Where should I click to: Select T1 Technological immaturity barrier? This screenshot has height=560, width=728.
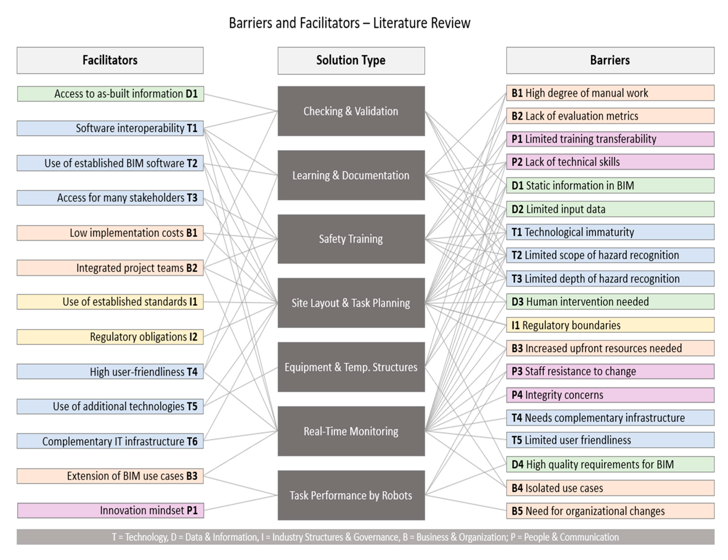[x=610, y=232]
